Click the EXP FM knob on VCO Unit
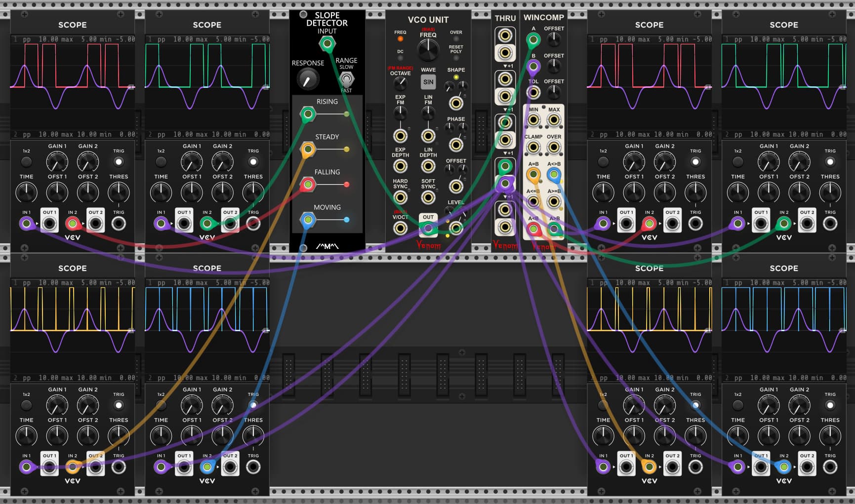 [400, 114]
